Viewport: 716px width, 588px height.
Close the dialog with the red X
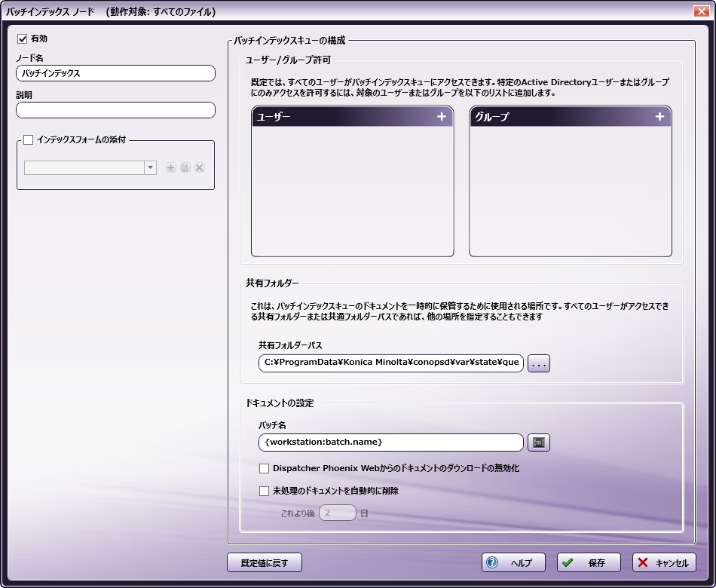click(x=701, y=11)
